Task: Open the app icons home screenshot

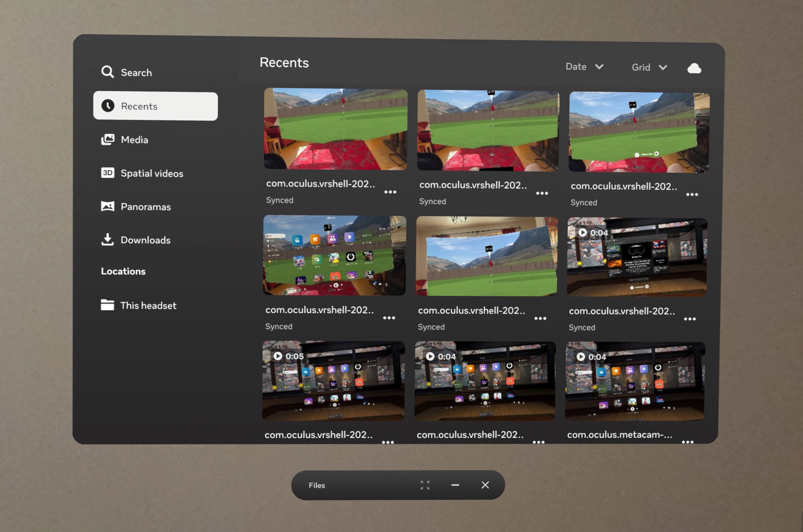Action: coord(334,255)
